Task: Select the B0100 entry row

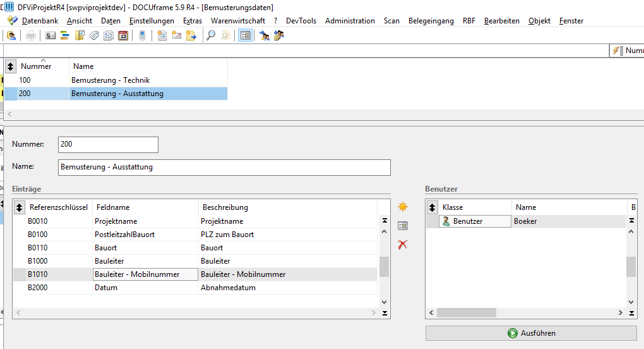Action: pyautogui.click(x=195, y=235)
